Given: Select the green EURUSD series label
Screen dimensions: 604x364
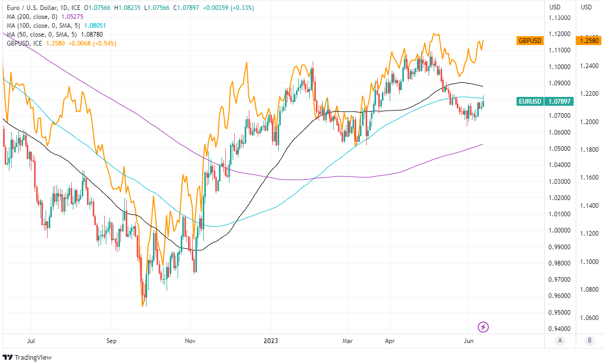Looking at the screenshot, I should (529, 101).
